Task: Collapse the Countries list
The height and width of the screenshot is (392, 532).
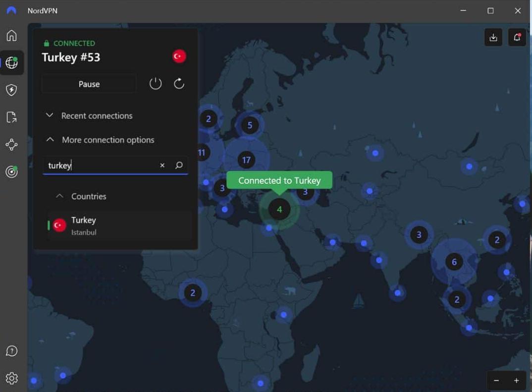Action: 82,196
